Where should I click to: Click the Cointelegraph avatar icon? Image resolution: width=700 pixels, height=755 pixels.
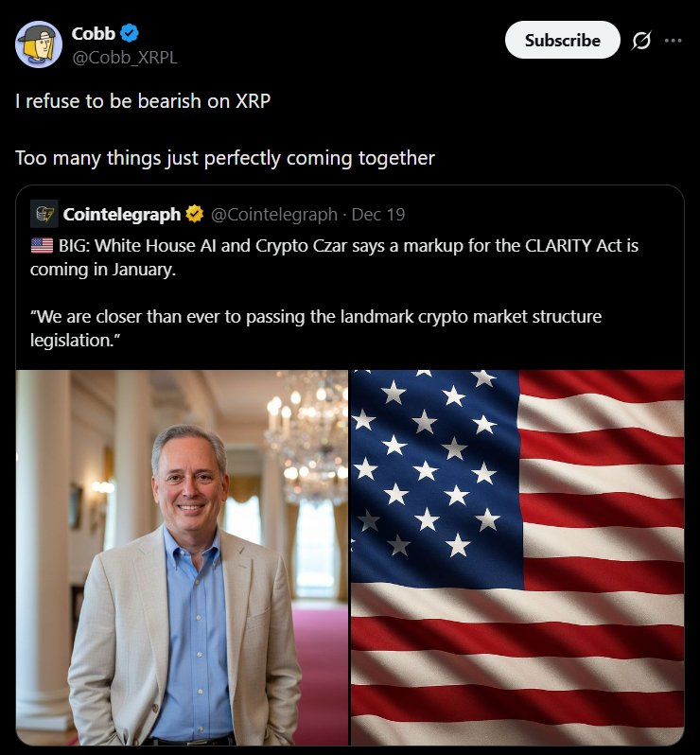pos(44,214)
